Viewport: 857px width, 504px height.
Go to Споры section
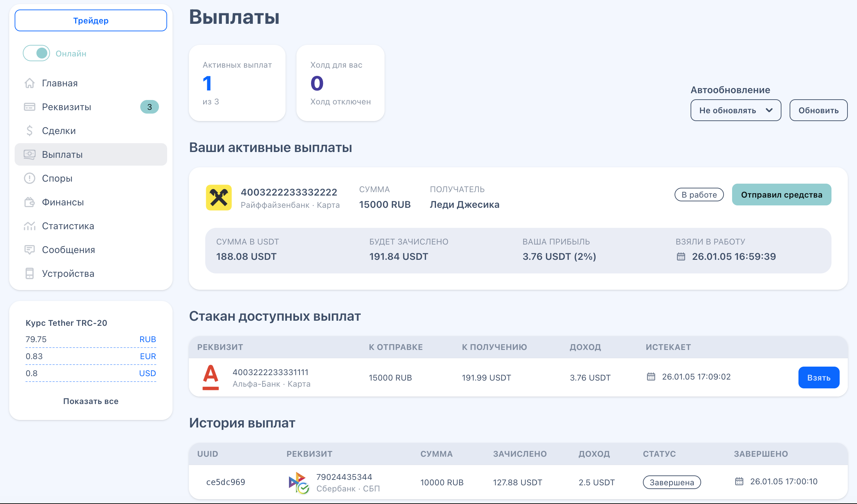[57, 179]
